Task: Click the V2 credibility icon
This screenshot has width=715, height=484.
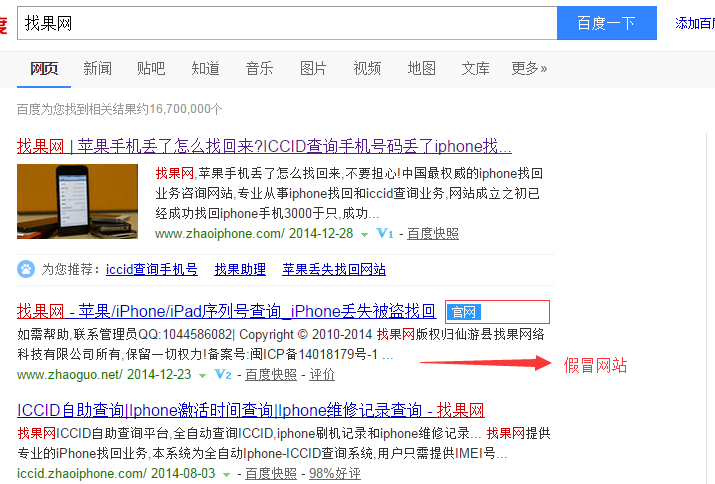Action: coord(223,375)
